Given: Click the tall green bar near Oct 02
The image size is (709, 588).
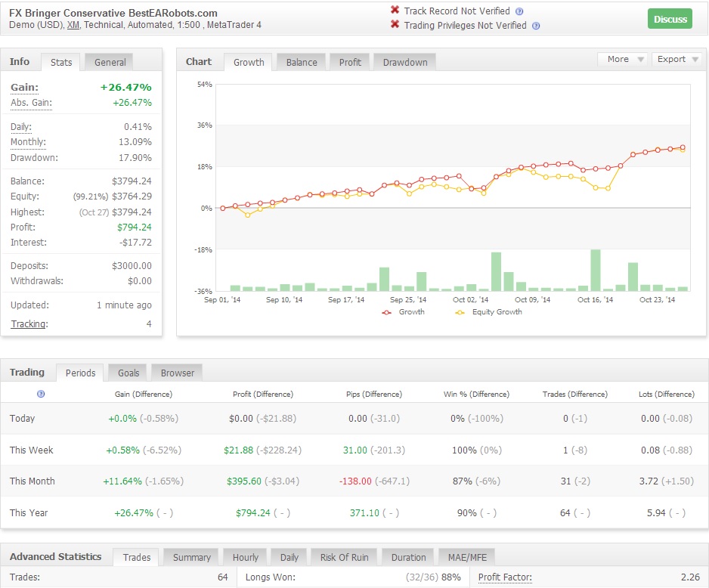Looking at the screenshot, I should click(496, 271).
